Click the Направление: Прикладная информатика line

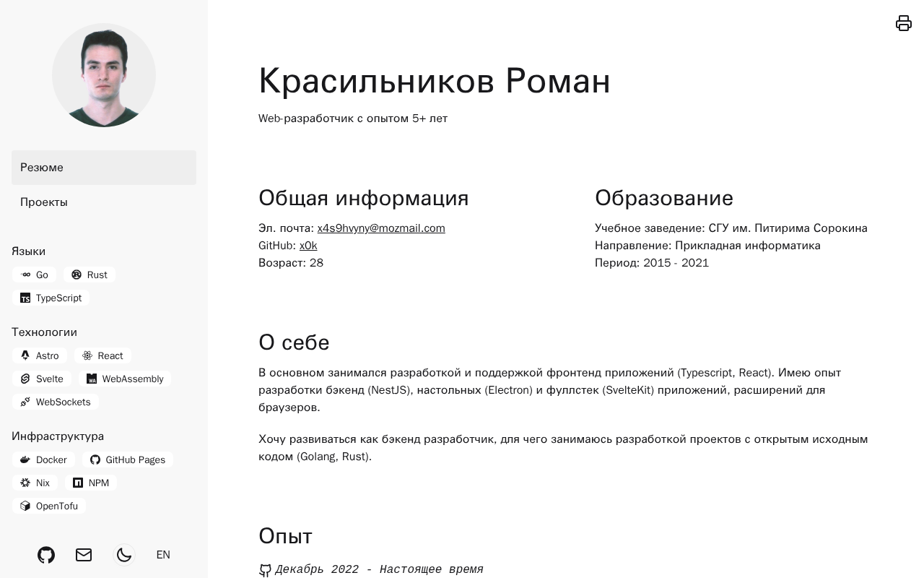point(707,246)
